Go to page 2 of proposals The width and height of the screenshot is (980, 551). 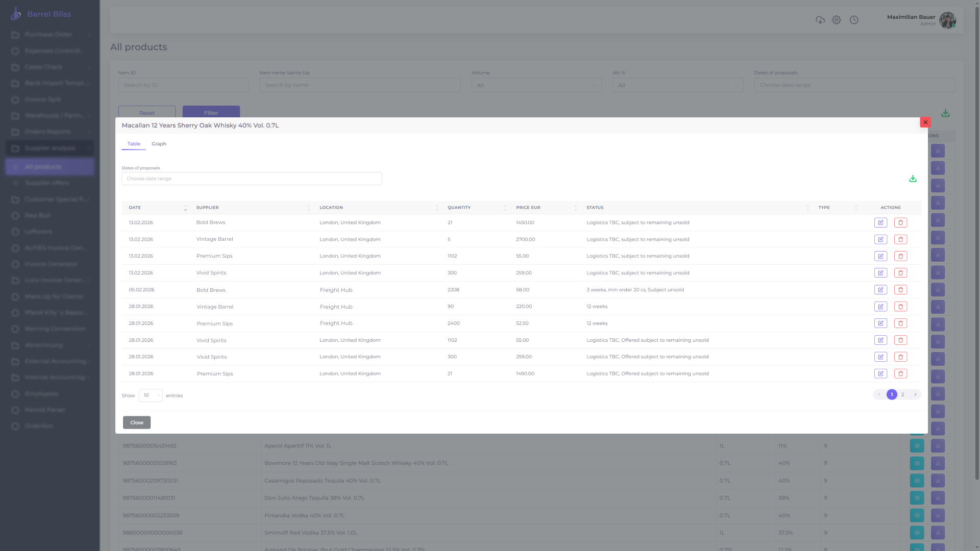[x=902, y=394]
